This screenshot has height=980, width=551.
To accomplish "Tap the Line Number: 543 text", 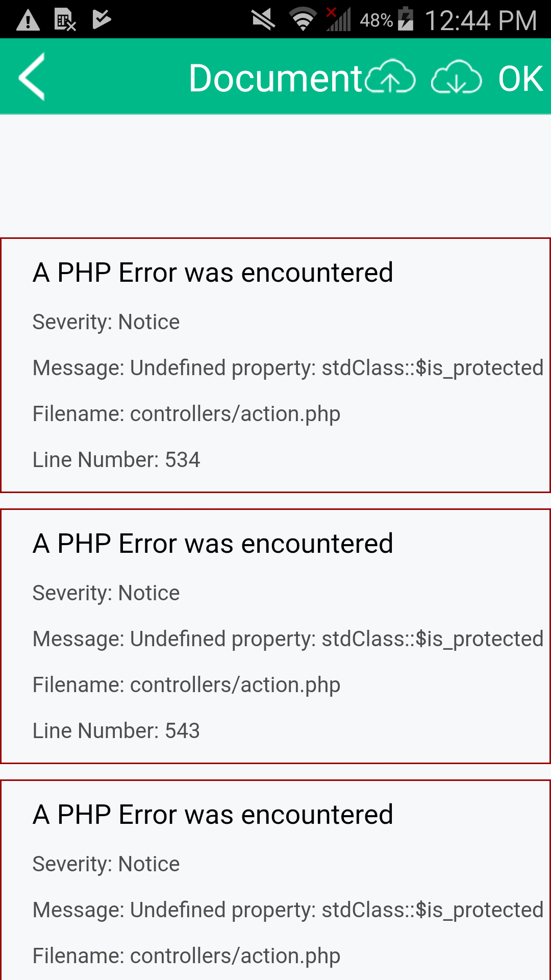I will (x=116, y=730).
